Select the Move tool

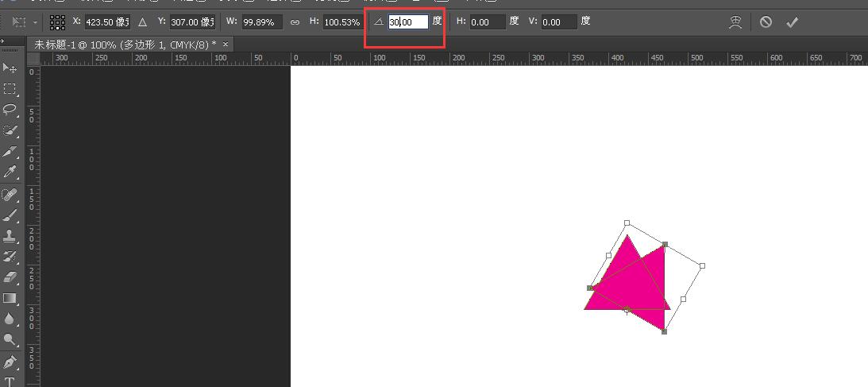(x=10, y=68)
